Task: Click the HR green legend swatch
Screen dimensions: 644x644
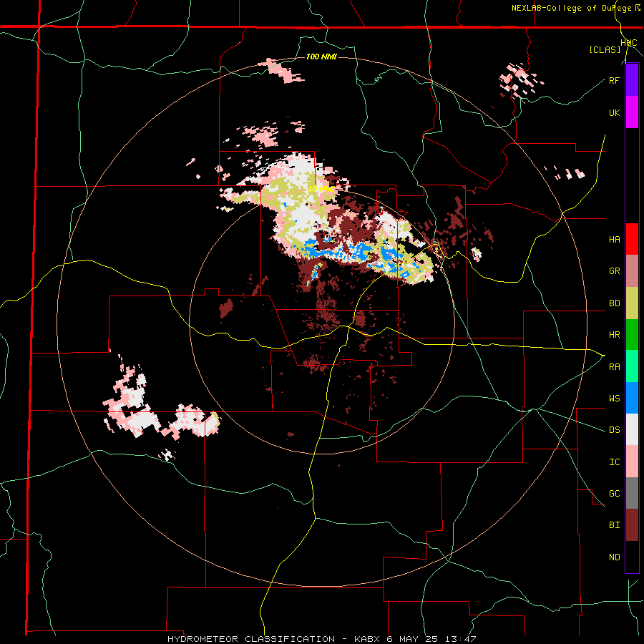Action: coord(632,335)
